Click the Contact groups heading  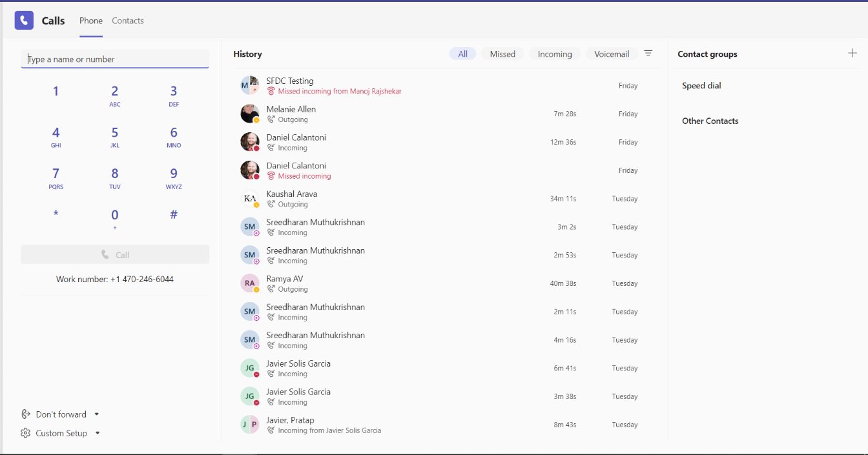coord(707,54)
